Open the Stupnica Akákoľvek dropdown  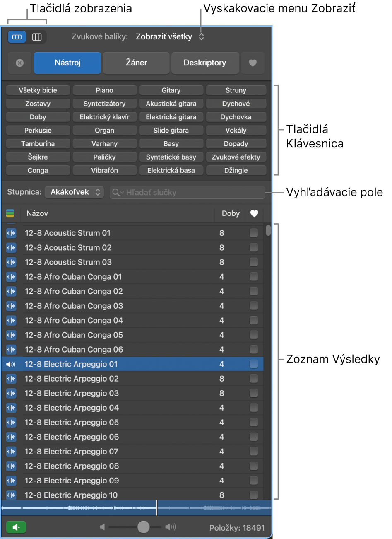pos(74,192)
